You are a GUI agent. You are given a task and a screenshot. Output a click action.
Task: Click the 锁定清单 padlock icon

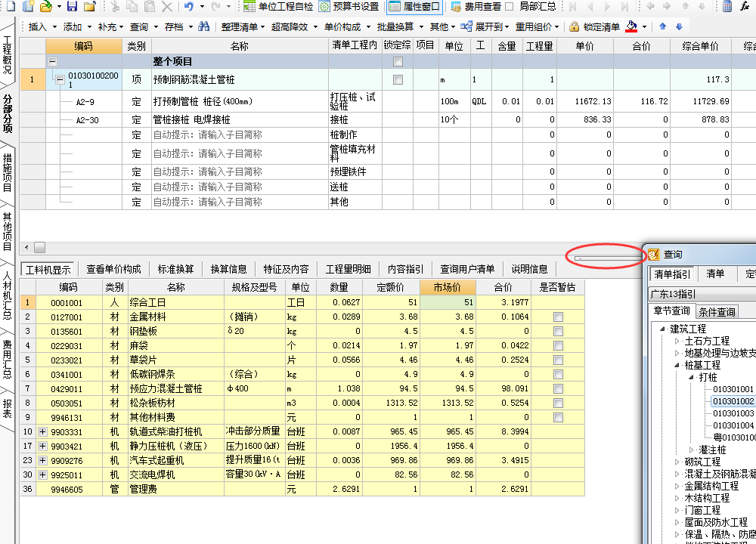pyautogui.click(x=574, y=26)
